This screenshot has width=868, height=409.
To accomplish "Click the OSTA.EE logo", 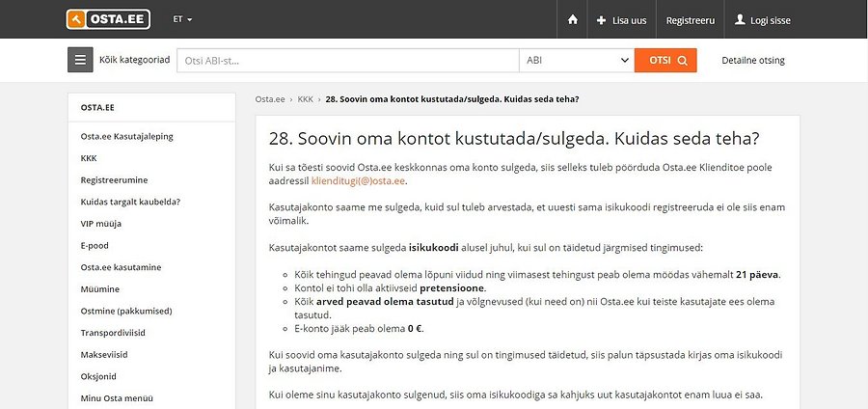I will tap(108, 19).
